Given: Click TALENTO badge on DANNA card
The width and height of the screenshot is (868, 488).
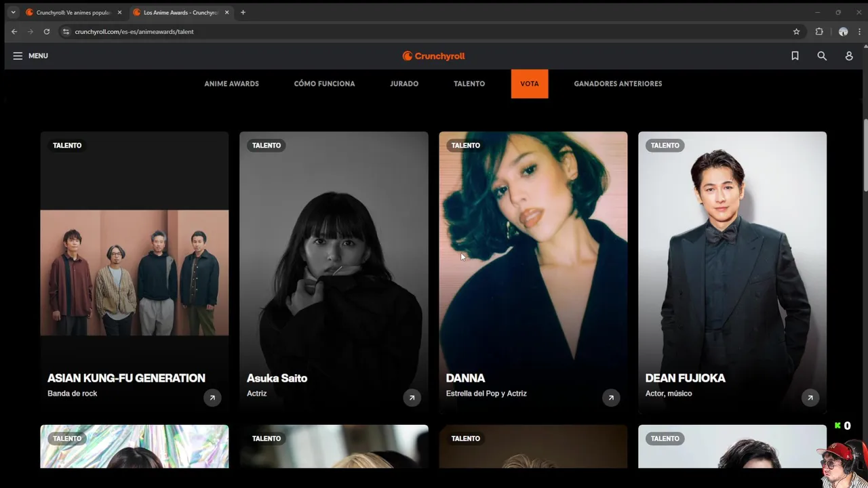Looking at the screenshot, I should [465, 145].
